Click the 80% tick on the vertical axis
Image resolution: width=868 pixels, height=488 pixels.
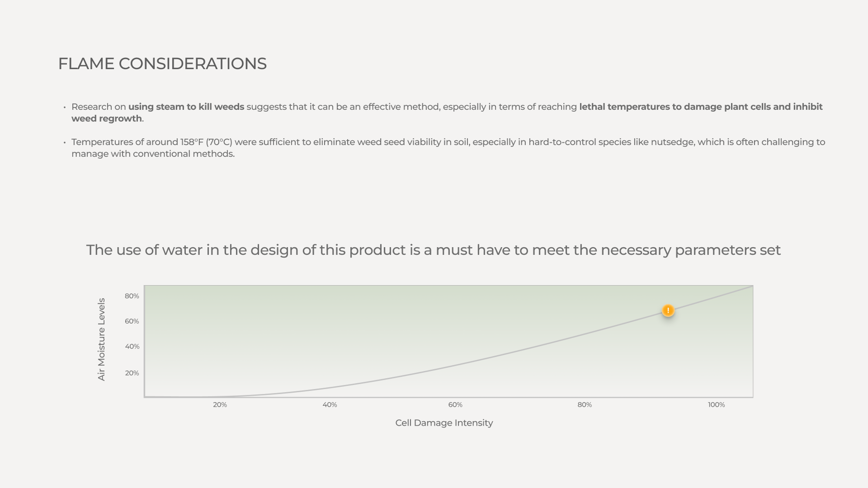132,296
